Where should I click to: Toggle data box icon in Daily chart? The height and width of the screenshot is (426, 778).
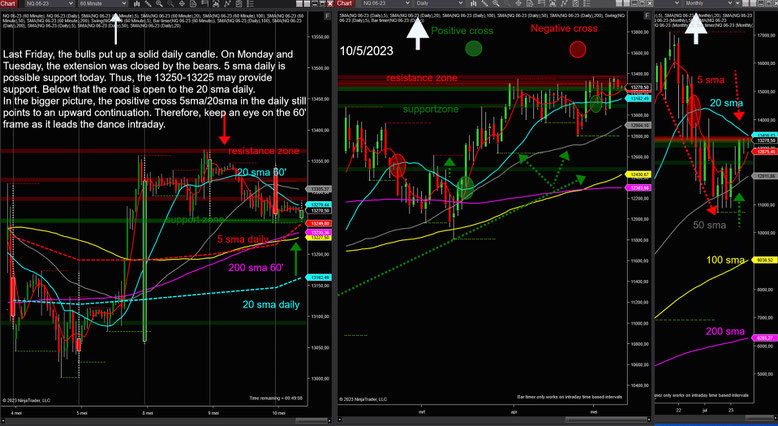pyautogui.click(x=530, y=3)
